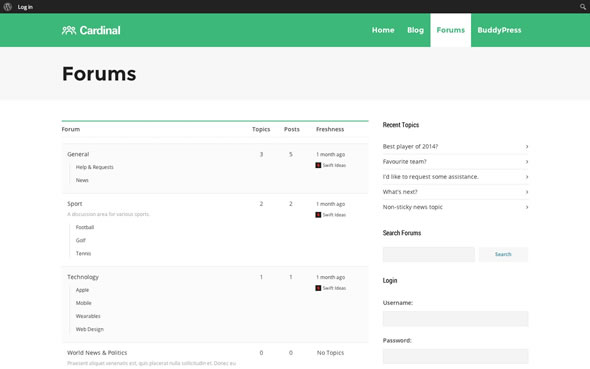Click General forum topic count 3
This screenshot has height=369, width=590.
coord(261,154)
